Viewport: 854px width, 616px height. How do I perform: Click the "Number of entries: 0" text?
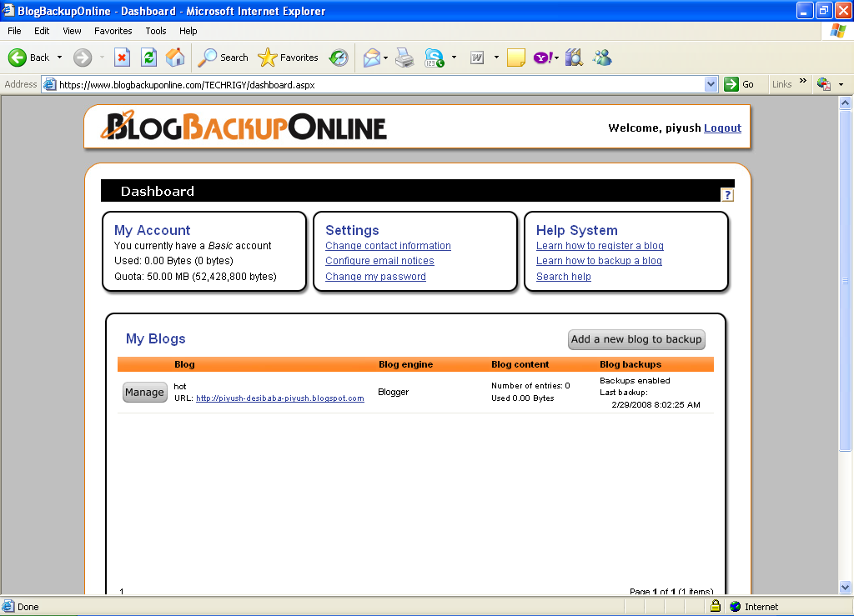coord(530,386)
